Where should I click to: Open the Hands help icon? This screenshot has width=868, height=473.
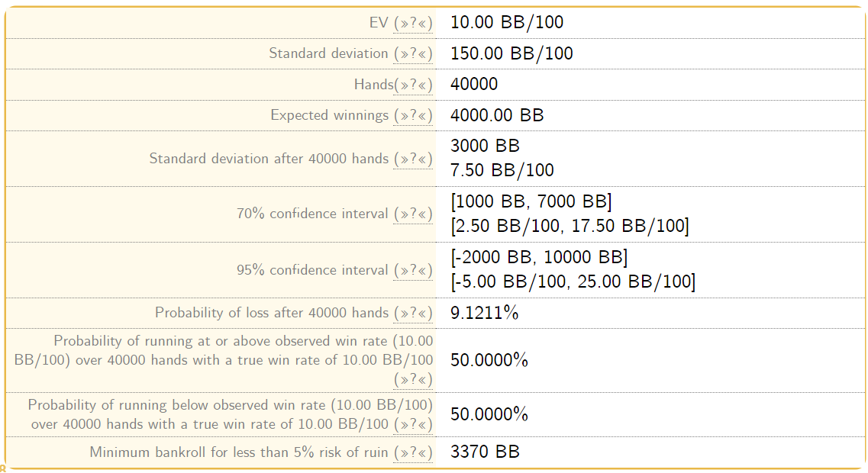pos(413,85)
